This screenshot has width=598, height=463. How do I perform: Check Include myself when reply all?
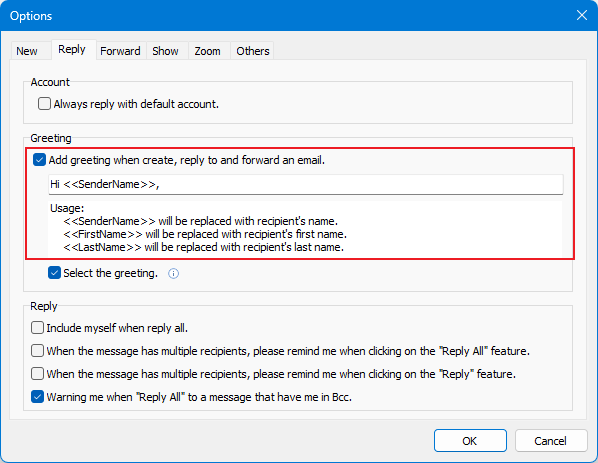37,328
